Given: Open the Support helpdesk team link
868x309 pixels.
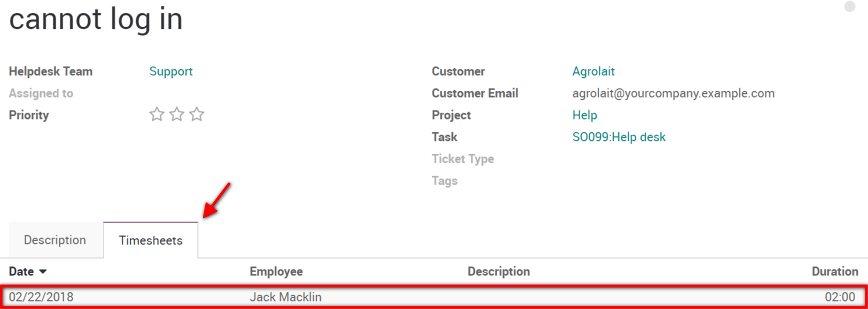Looking at the screenshot, I should coord(171,72).
